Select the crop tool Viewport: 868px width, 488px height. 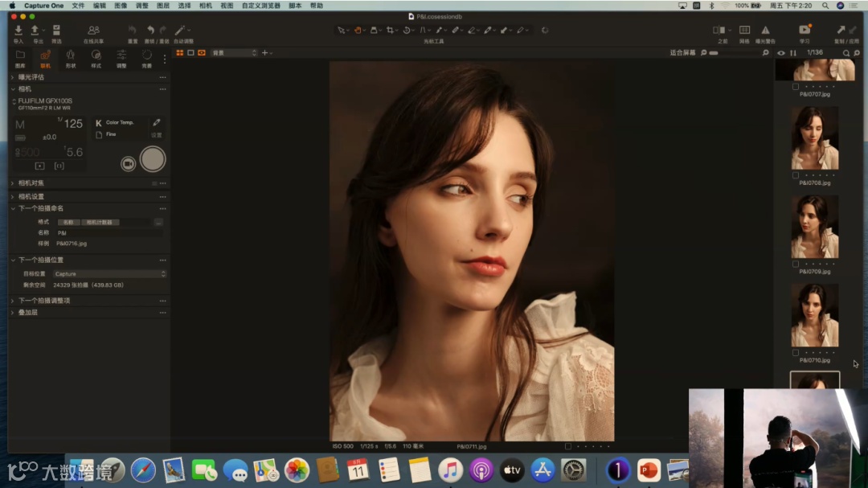pyautogui.click(x=391, y=30)
